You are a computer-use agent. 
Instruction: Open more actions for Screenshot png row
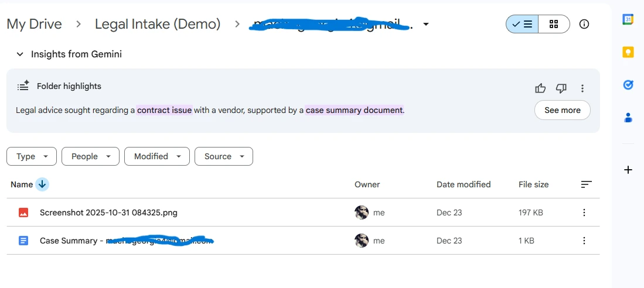click(x=584, y=212)
